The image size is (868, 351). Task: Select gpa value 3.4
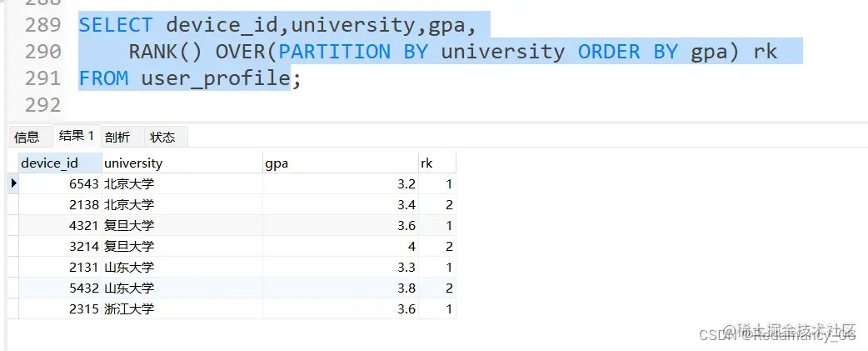[x=341, y=205]
